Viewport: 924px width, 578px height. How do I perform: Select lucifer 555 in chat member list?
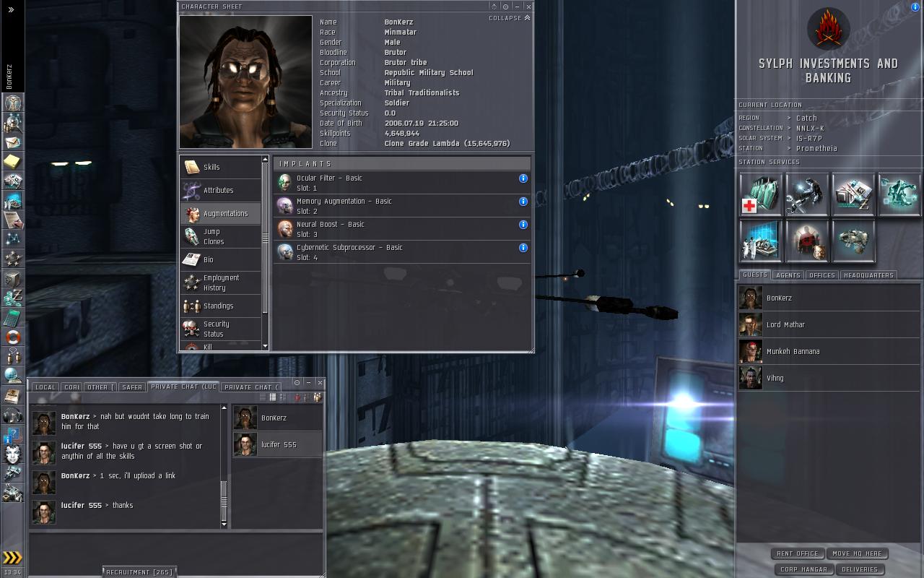tap(277, 445)
